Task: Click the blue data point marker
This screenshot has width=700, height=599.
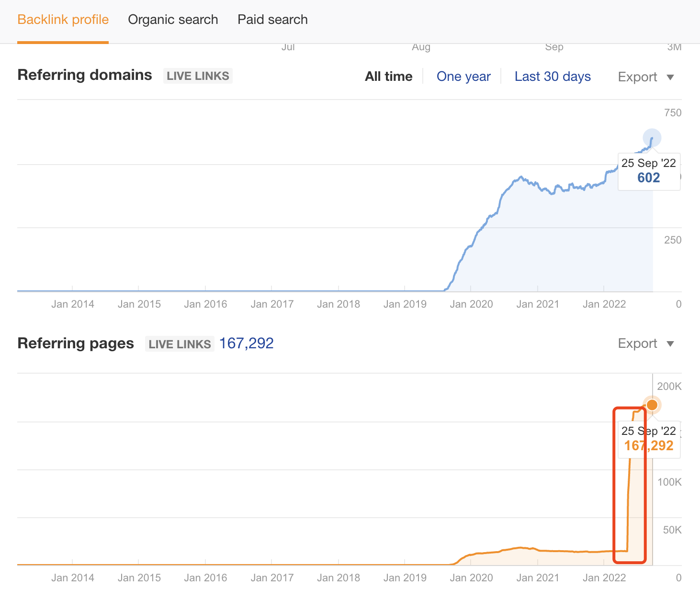Action: pyautogui.click(x=652, y=138)
